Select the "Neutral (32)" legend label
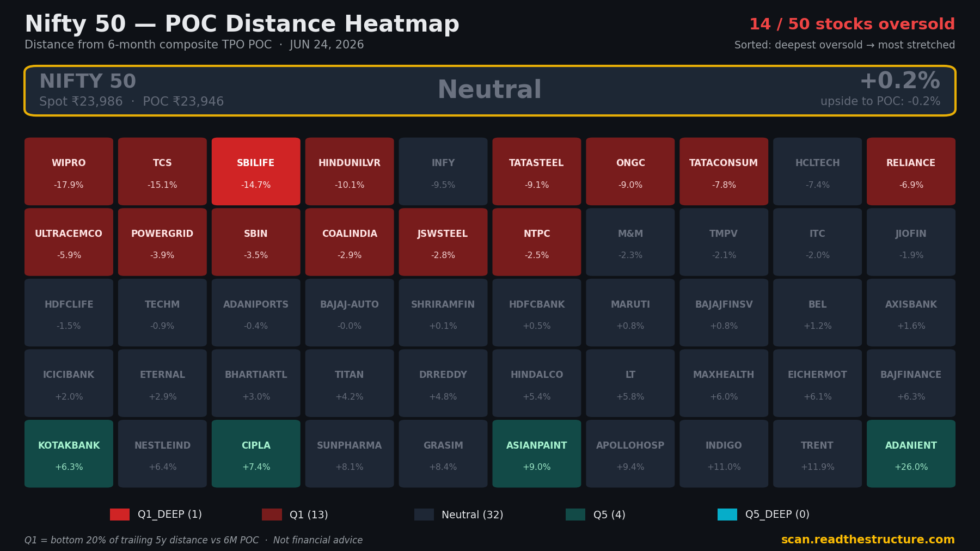The height and width of the screenshot is (551, 980). pyautogui.click(x=473, y=515)
